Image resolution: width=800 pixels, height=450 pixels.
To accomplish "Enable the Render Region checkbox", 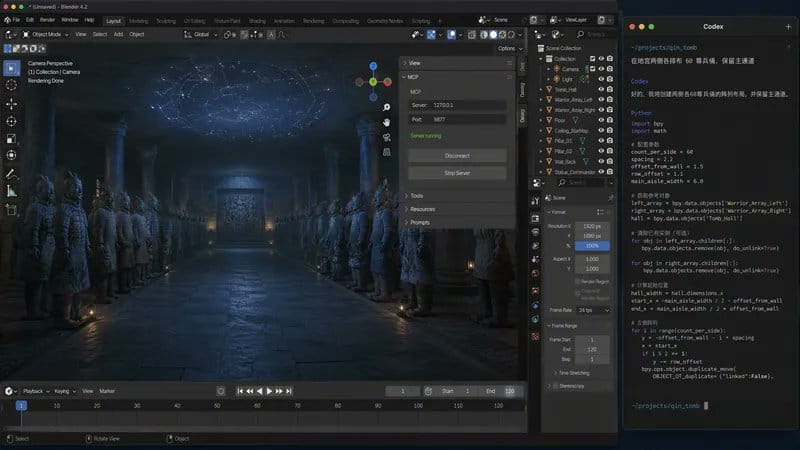I will point(578,282).
